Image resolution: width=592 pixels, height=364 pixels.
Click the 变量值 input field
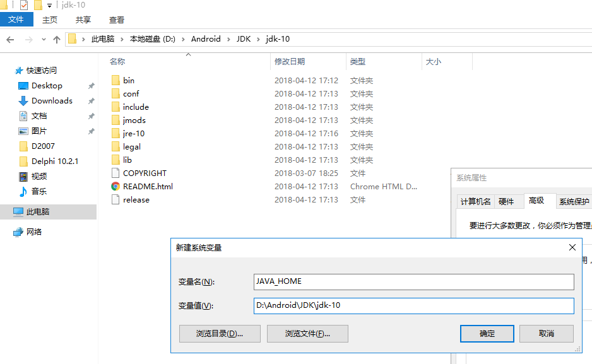coord(414,306)
